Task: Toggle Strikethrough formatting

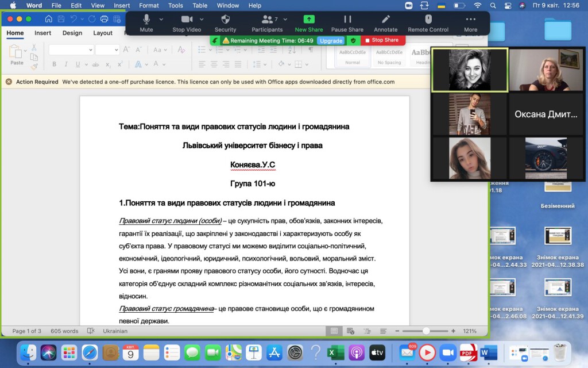Action: pyautogui.click(x=96, y=64)
